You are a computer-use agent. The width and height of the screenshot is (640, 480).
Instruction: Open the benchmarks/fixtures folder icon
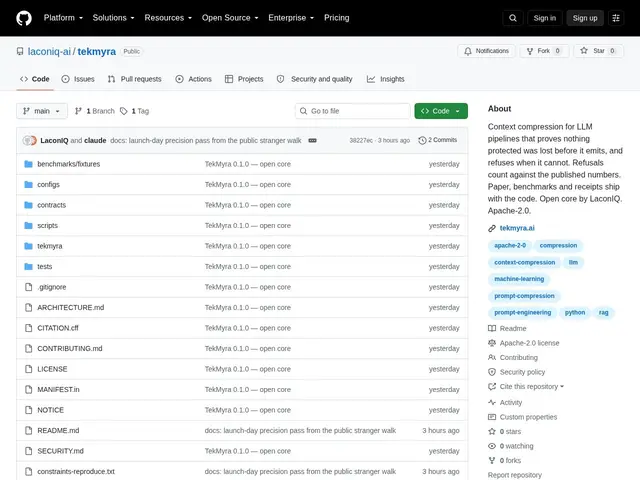28,164
